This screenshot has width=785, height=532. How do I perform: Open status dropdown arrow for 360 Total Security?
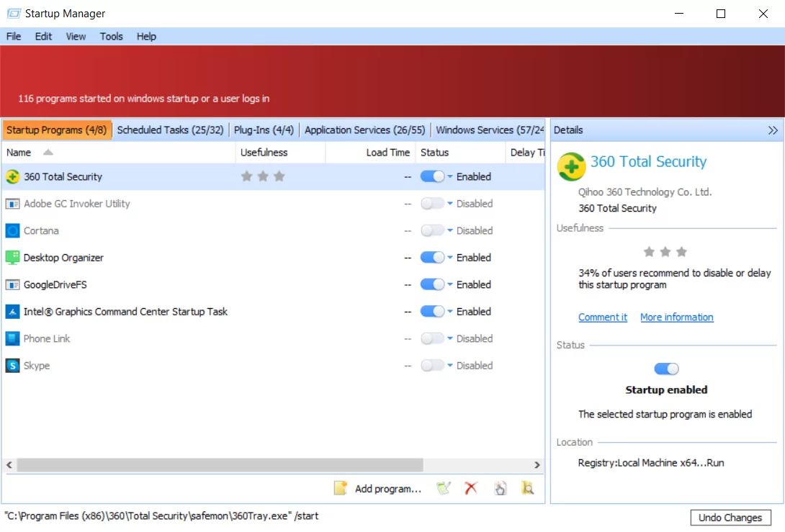tap(450, 176)
